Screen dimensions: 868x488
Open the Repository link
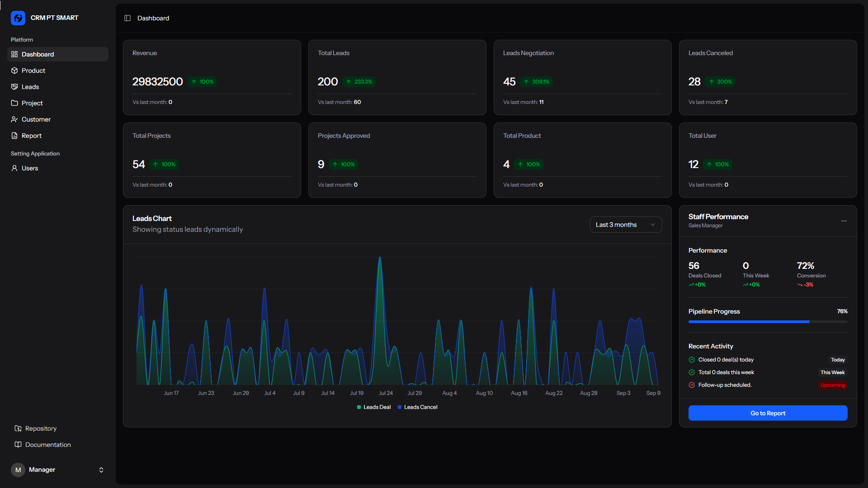(x=58, y=428)
